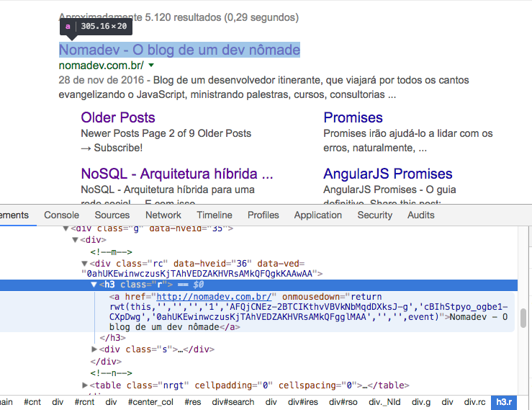Switch to the Profiles tab
Viewport: 532px width, 410px height.
click(263, 215)
